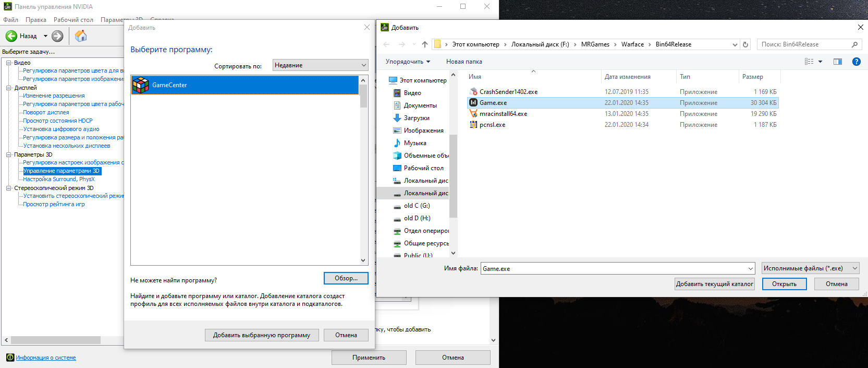This screenshot has height=368, width=868.
Task: Click the green Back arrow icon in NVIDIA panel
Action: tap(11, 36)
